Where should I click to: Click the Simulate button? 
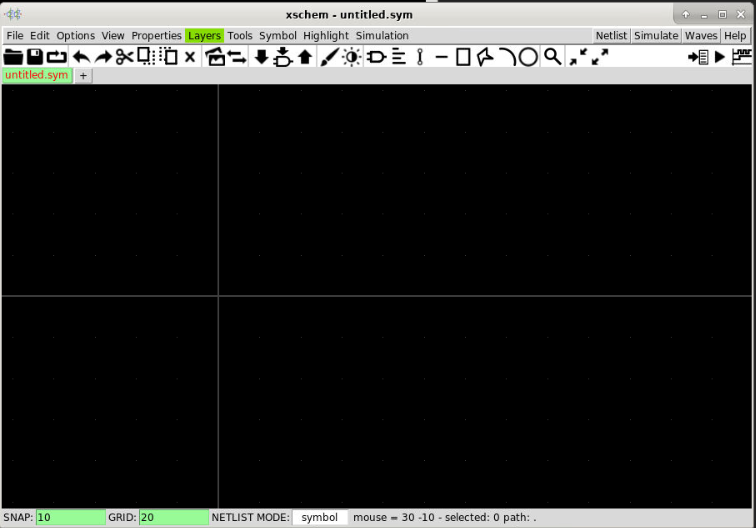click(656, 36)
